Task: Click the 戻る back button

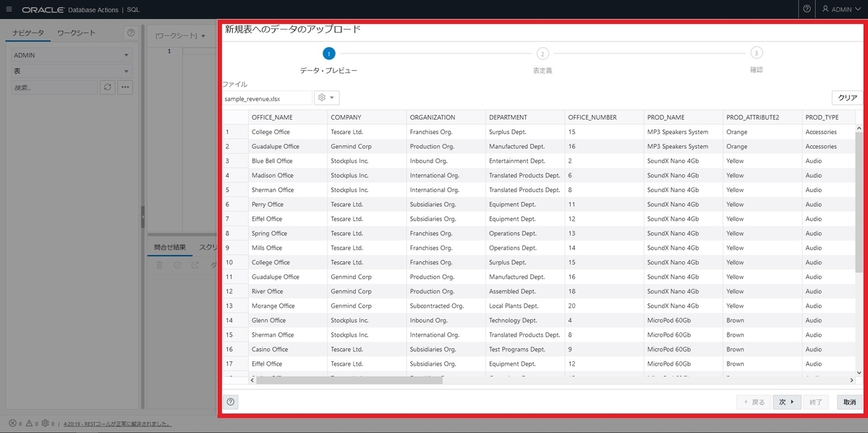Action: tap(753, 402)
